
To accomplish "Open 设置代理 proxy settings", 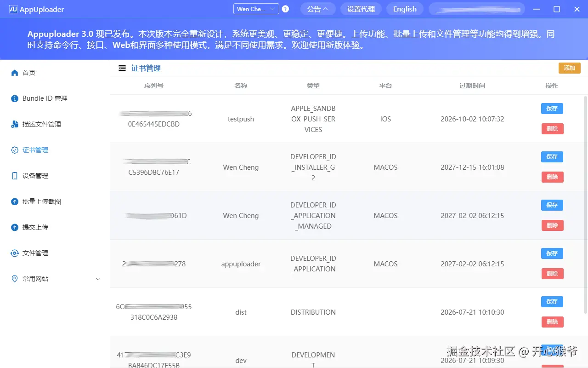I will coord(361,8).
